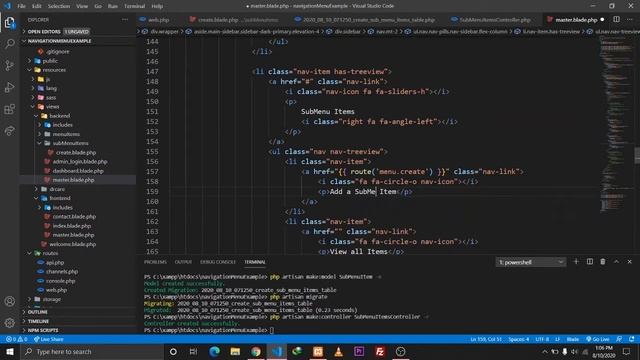Expand the Outline section
640x360 pixels.
pos(78,312)
